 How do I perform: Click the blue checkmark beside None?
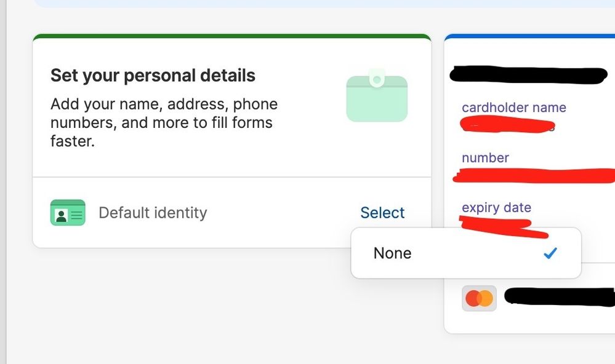click(550, 253)
